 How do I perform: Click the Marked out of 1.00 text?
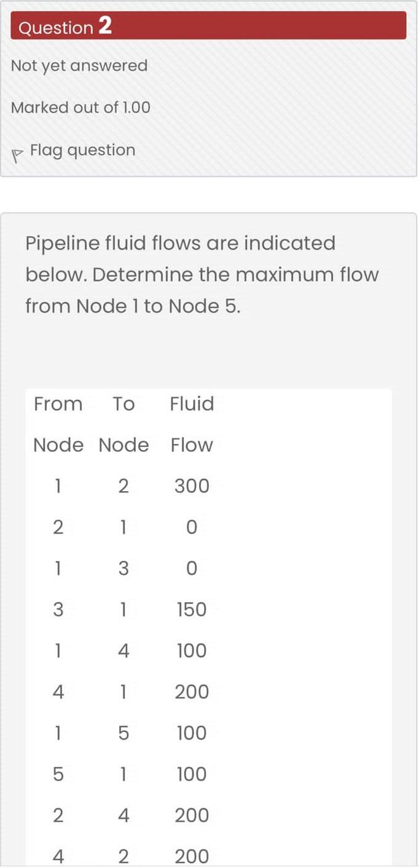pyautogui.click(x=80, y=108)
